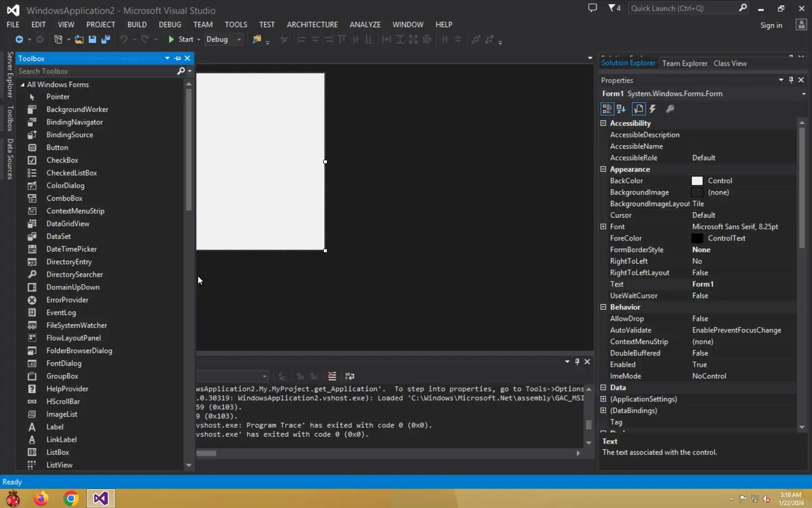
Task: Switch Properties to Categorized view
Action: pos(607,109)
